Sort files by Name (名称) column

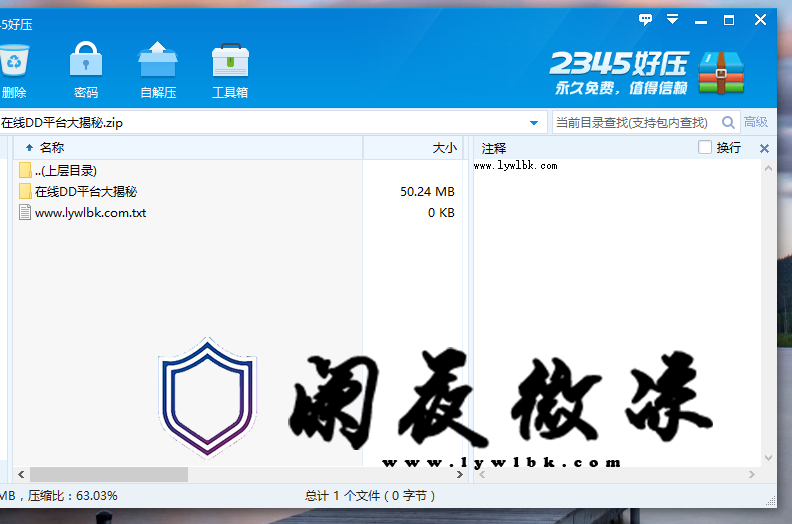(x=52, y=148)
